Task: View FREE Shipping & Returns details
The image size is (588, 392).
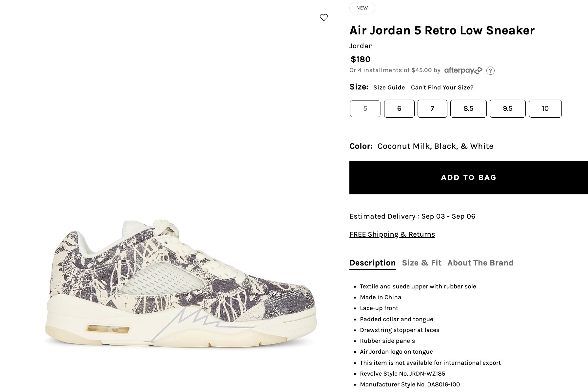Action: [392, 234]
